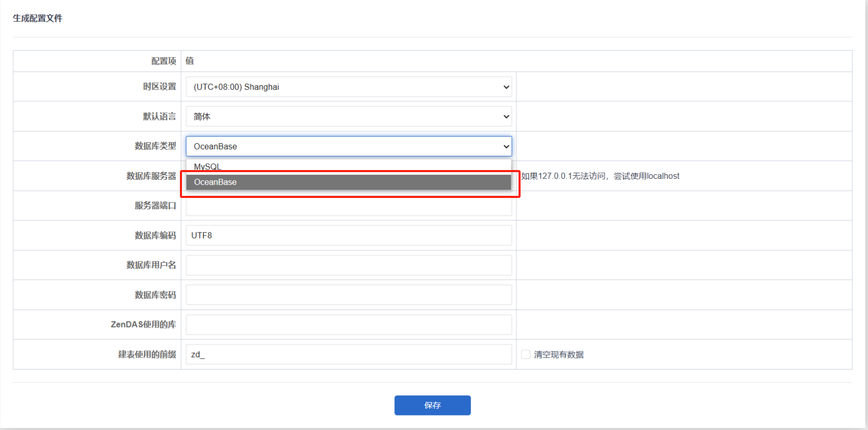Focus the 数据库密码 input field
Viewport: 868px width, 430px height.
tap(348, 295)
